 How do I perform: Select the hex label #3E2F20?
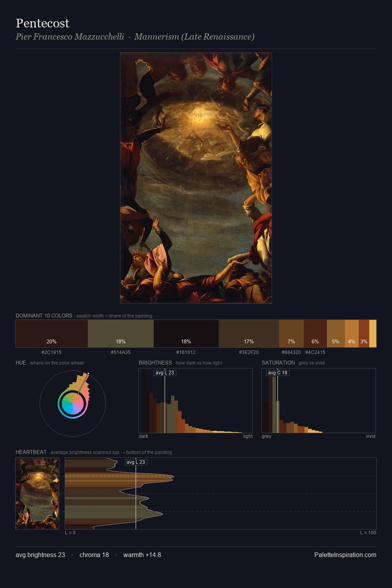(x=249, y=352)
